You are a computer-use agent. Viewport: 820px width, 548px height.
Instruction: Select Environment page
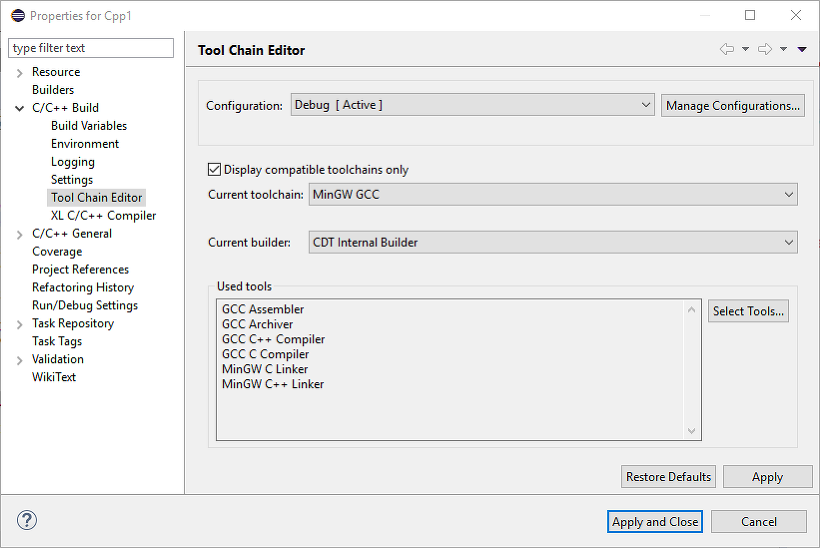pyautogui.click(x=85, y=144)
